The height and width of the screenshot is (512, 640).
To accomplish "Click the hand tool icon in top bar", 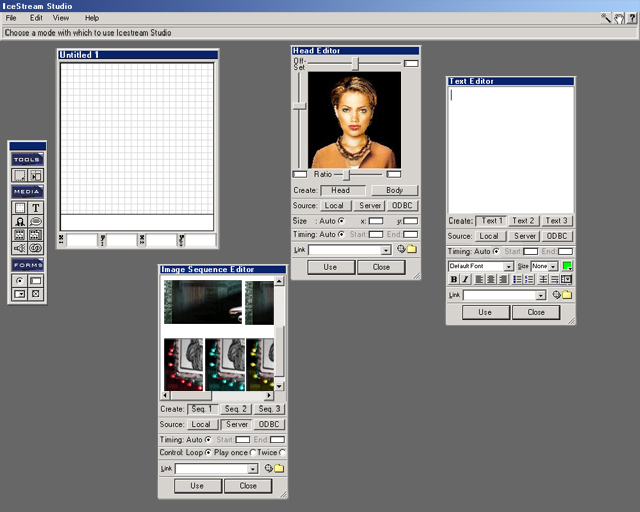I will click(619, 18).
